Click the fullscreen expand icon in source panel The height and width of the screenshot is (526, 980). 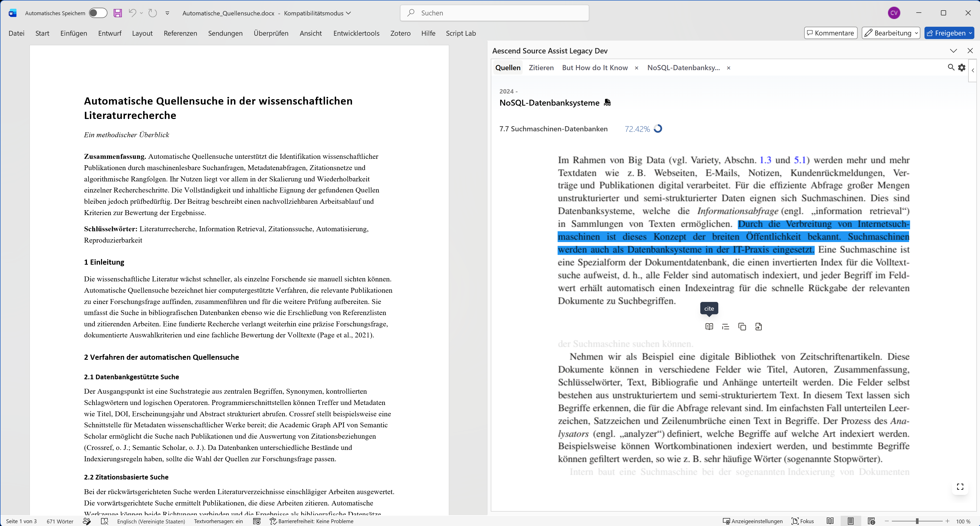pos(960,486)
